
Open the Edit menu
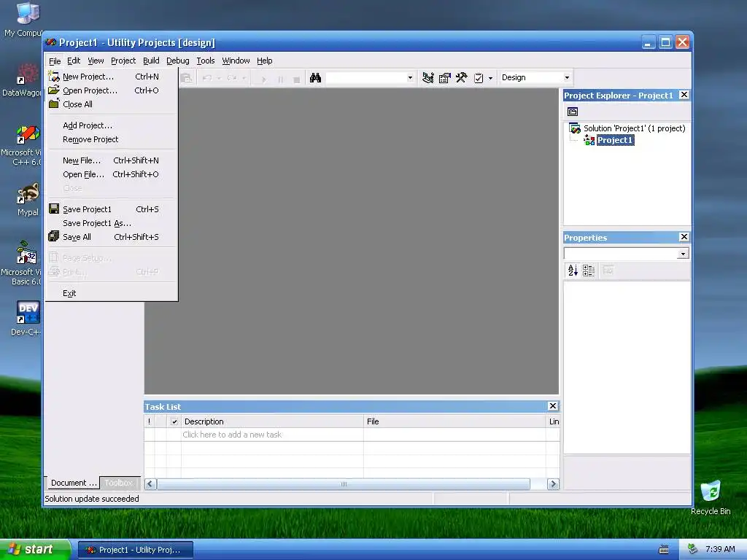[x=74, y=61]
